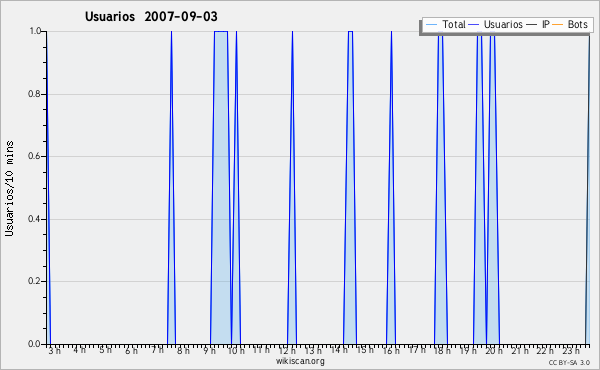The height and width of the screenshot is (370, 600).
Task: Click the 9 h x-axis label
Action: pos(209,350)
